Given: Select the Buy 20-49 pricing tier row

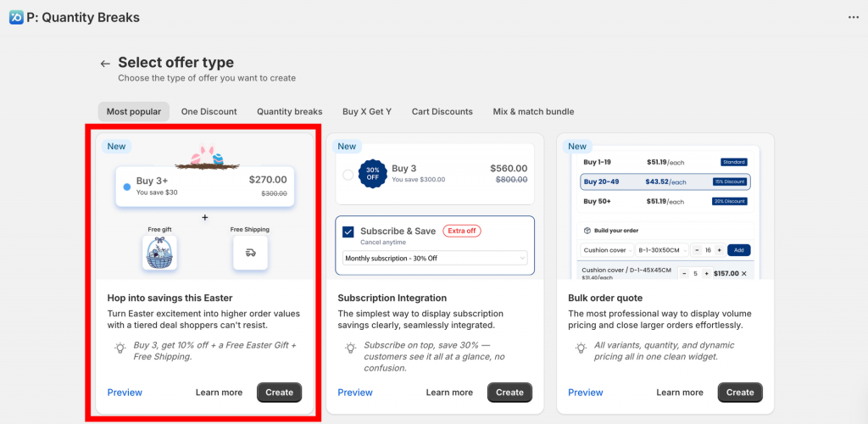Looking at the screenshot, I should [665, 182].
